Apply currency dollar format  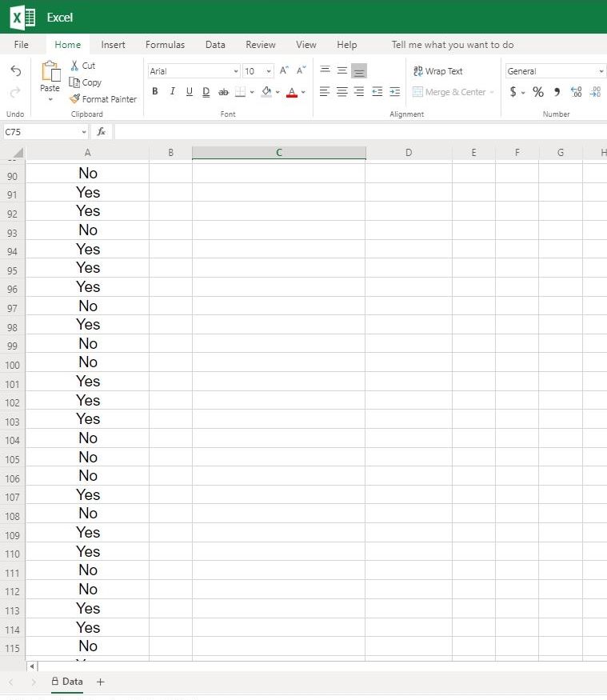pos(513,92)
